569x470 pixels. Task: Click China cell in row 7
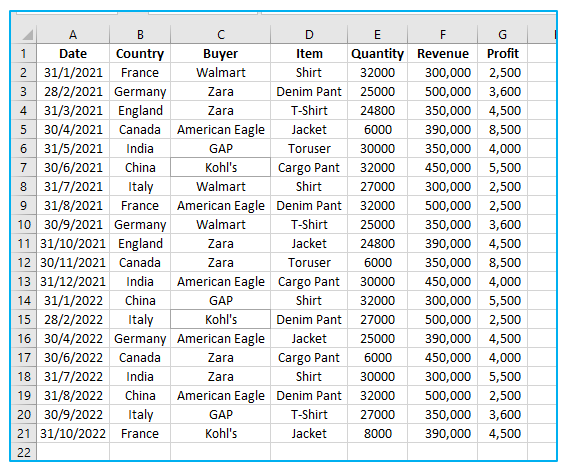(x=140, y=167)
